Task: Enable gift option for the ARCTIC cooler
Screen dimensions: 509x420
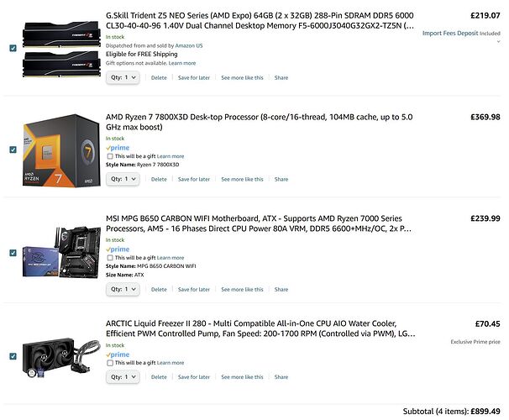Action: (110, 363)
